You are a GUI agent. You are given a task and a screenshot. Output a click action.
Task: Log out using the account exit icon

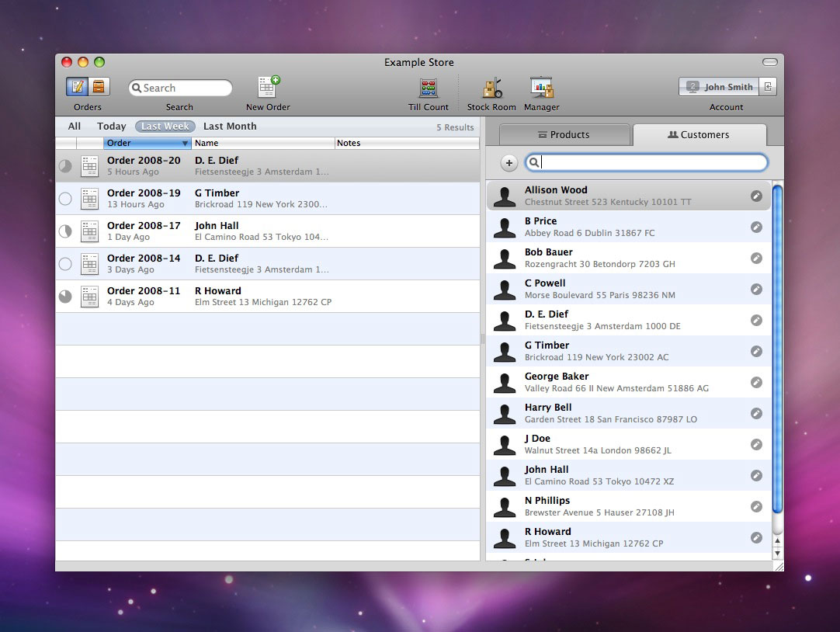(768, 87)
